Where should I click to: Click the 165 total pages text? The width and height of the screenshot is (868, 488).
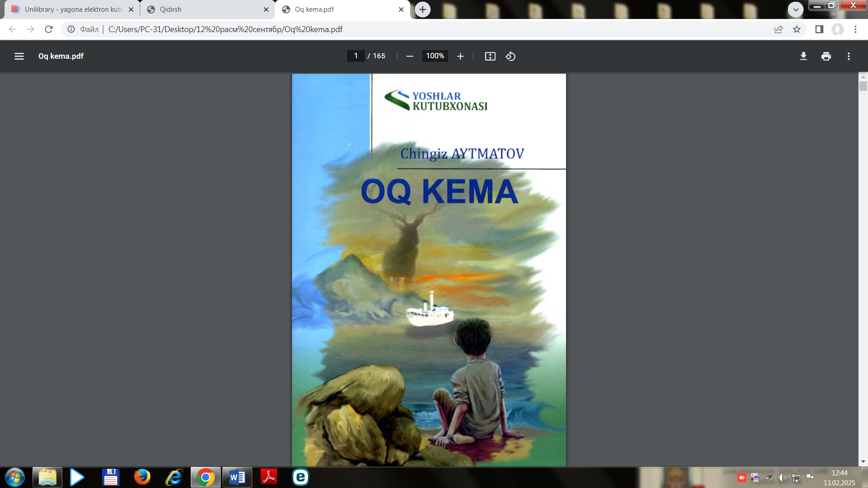pos(379,56)
